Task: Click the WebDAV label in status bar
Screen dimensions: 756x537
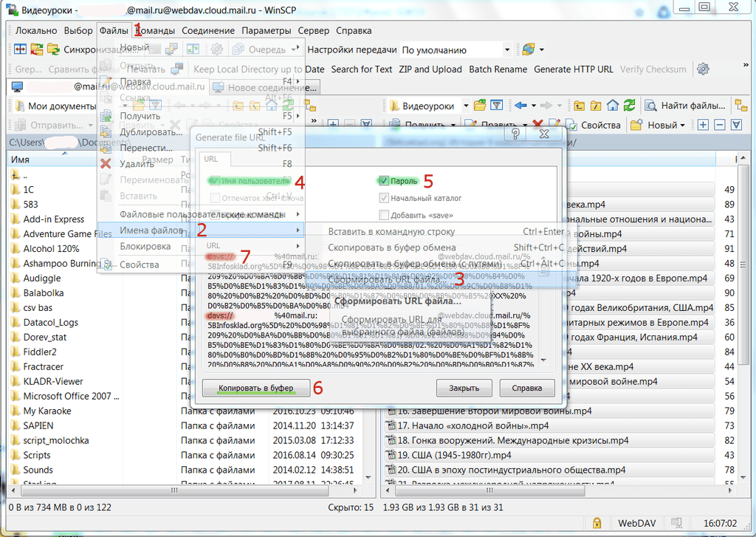Action: [x=636, y=523]
